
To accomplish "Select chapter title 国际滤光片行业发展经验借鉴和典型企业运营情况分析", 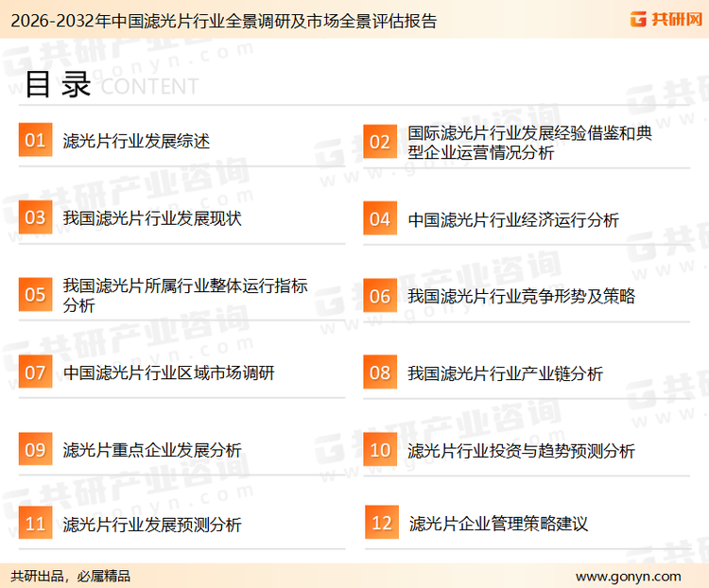I will click(x=529, y=143).
